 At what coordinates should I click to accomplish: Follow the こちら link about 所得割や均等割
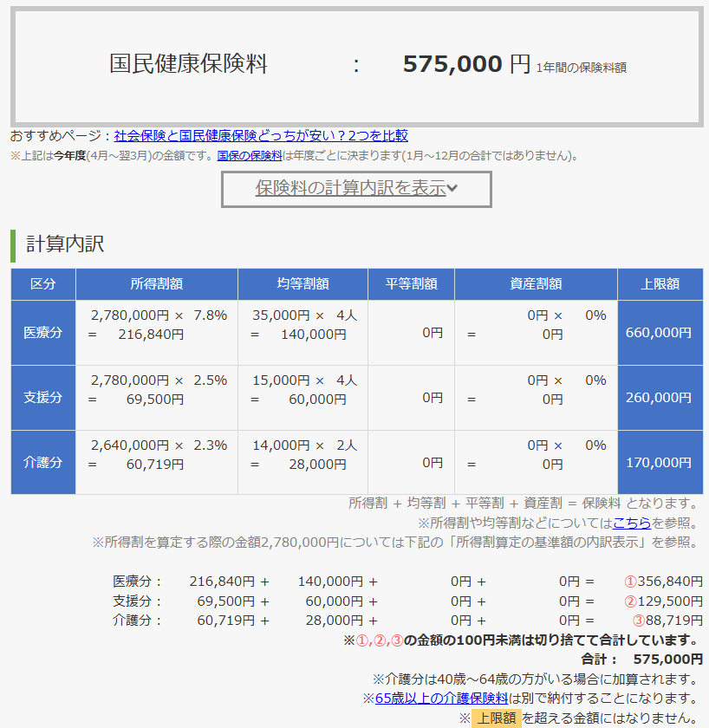(631, 523)
